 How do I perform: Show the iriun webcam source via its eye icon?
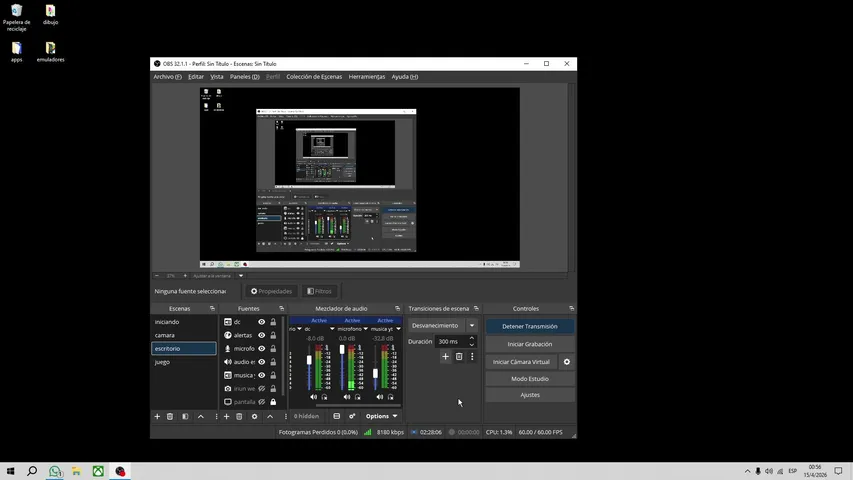pos(262,389)
